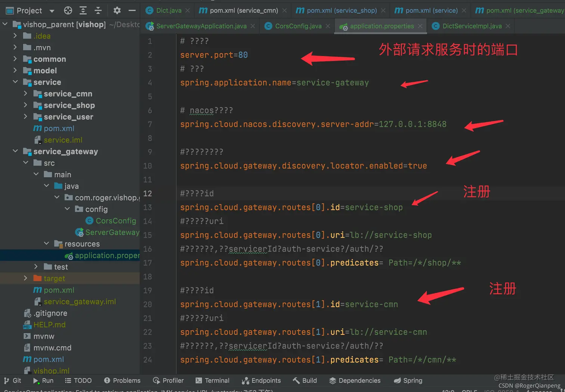The width and height of the screenshot is (565, 392).
Task: Close CorsConfig.java tab
Action: coord(328,26)
